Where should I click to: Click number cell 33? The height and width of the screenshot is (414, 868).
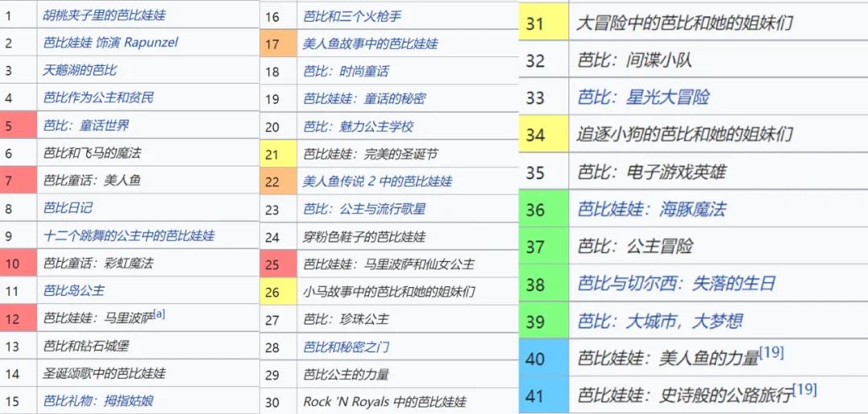(x=543, y=97)
